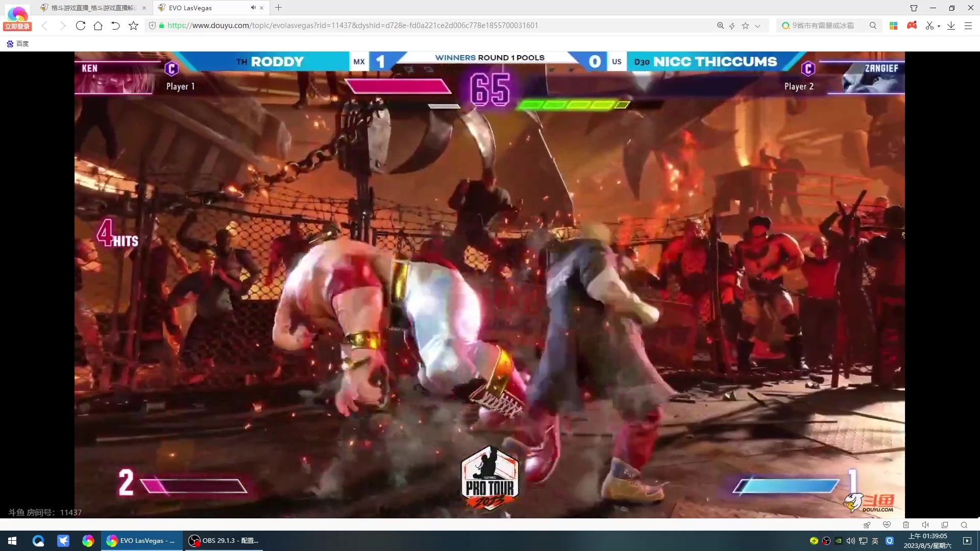This screenshot has height=551, width=980.
Task: Click the window split icon in status bar
Action: (945, 525)
